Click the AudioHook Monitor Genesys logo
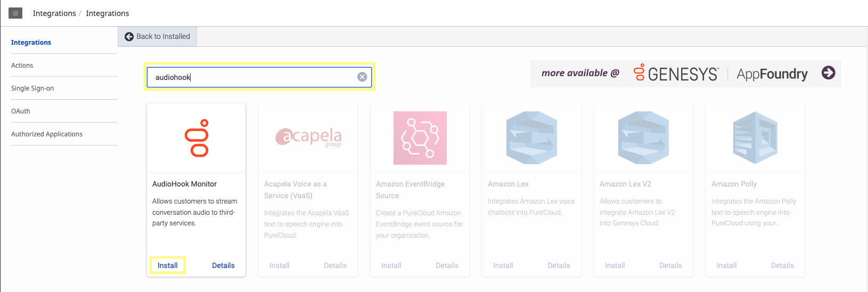Screen dimensions: 868x292 196,138
